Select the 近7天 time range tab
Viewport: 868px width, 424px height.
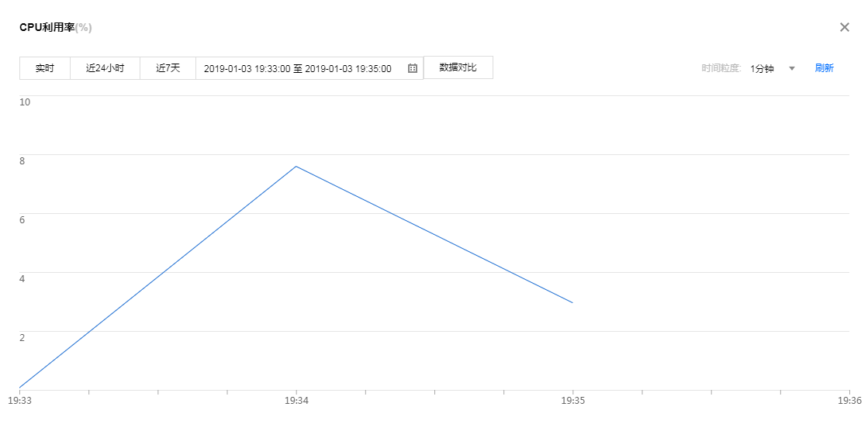coord(168,68)
